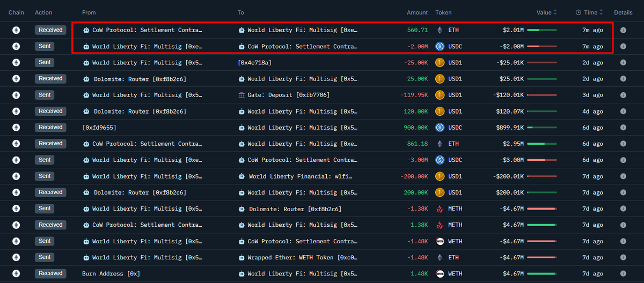This screenshot has height=283, width=644.
Task: Open details info icon for 560.71 ETH row
Action: (623, 30)
